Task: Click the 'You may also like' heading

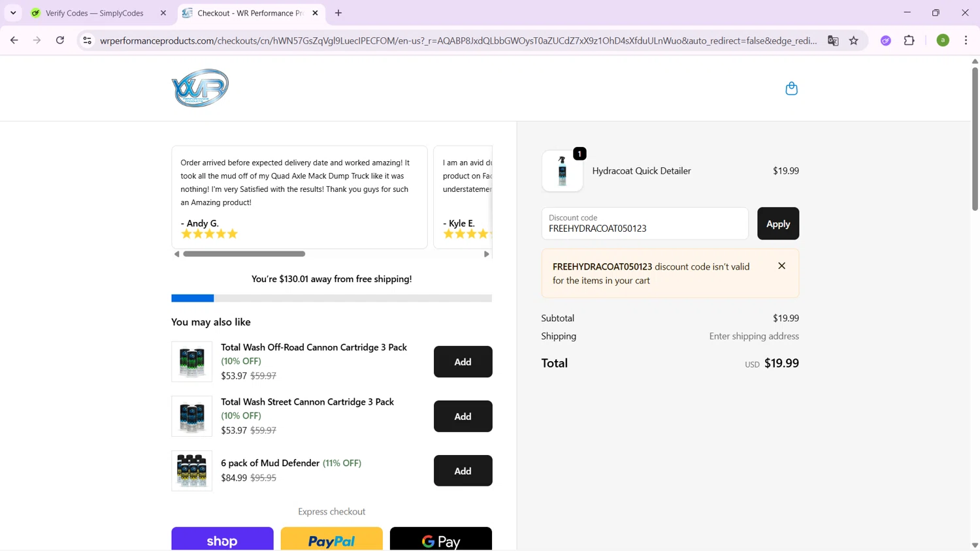Action: tap(210, 322)
